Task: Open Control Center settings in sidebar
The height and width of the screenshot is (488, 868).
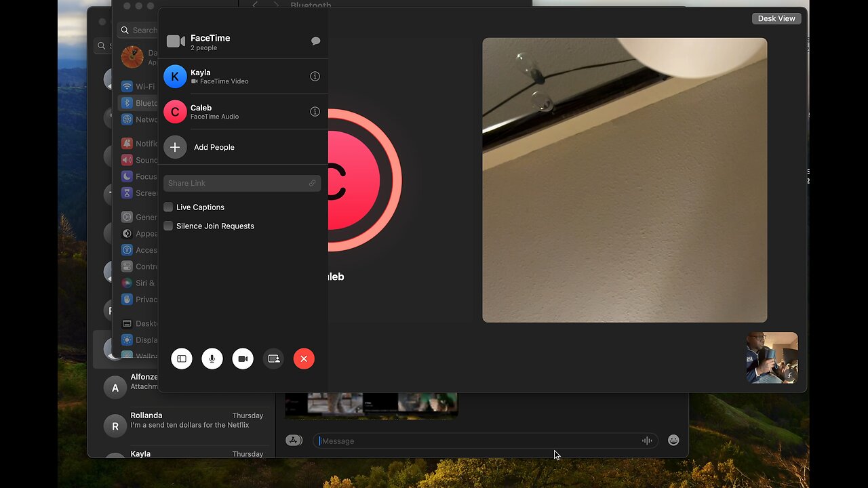Action: [138, 266]
